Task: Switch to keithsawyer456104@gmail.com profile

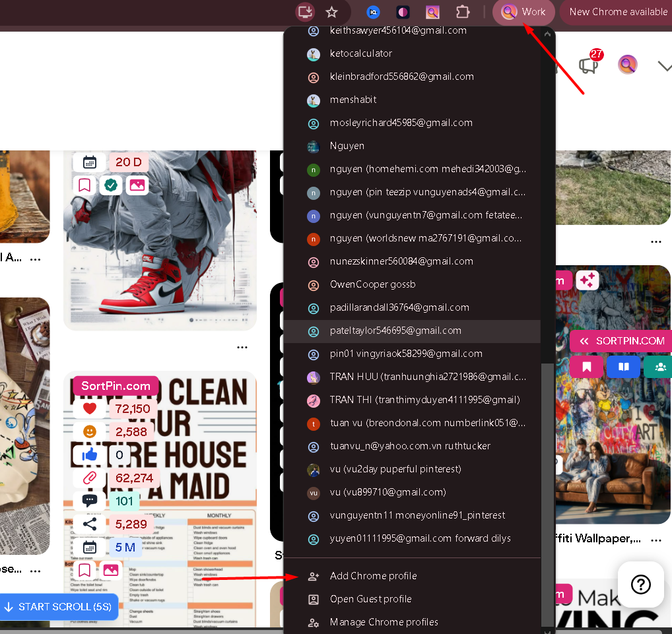Action: tap(412, 30)
